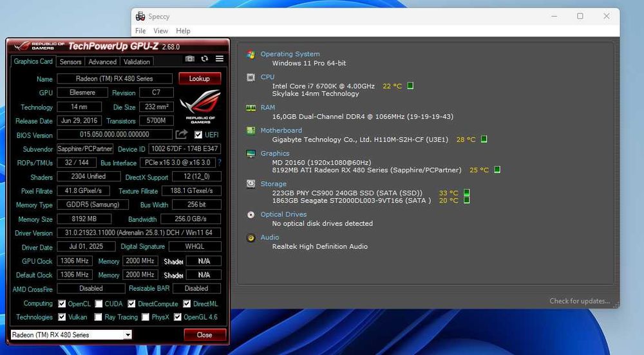This screenshot has width=644, height=355.
Task: Open the Optical Drives section link
Action: (283, 214)
